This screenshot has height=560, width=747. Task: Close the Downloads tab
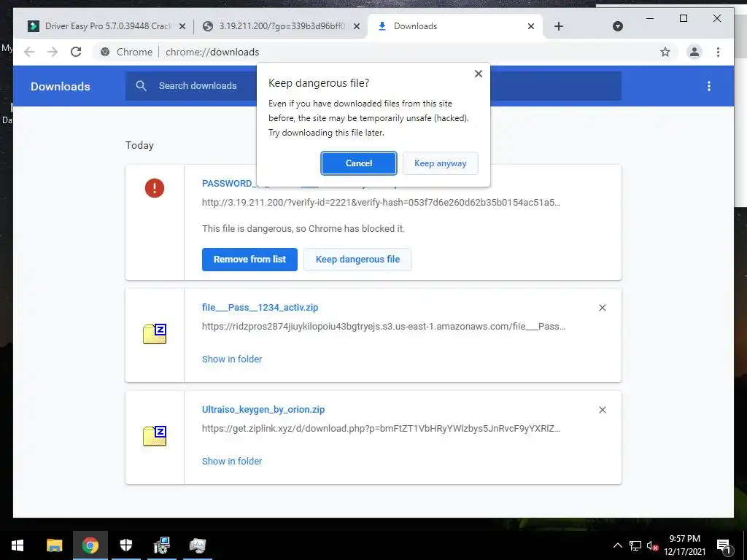(x=531, y=27)
